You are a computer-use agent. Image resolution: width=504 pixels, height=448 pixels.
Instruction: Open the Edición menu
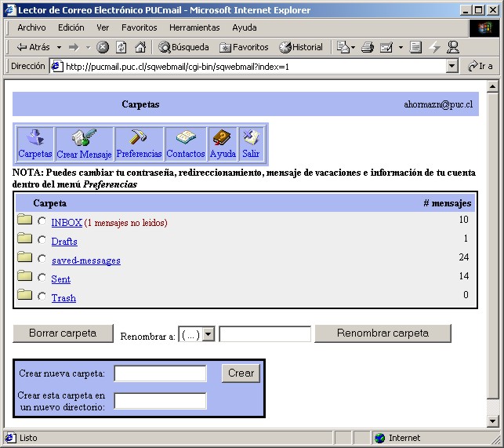click(71, 27)
